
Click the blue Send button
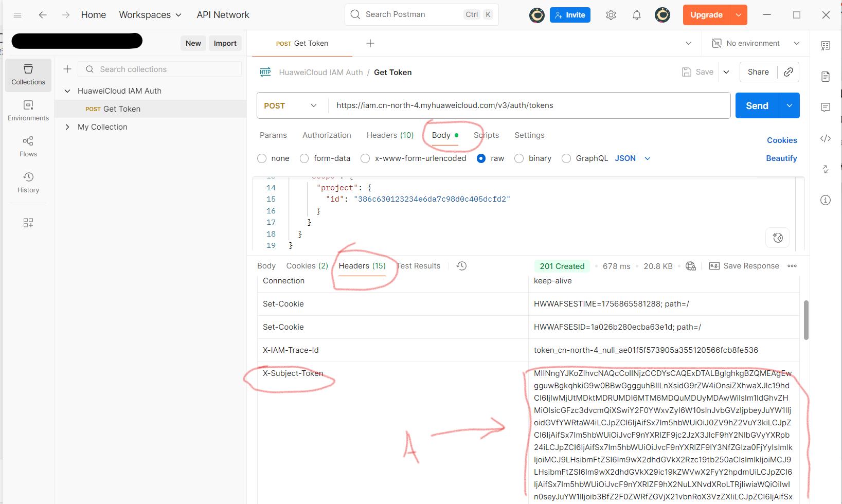point(757,105)
